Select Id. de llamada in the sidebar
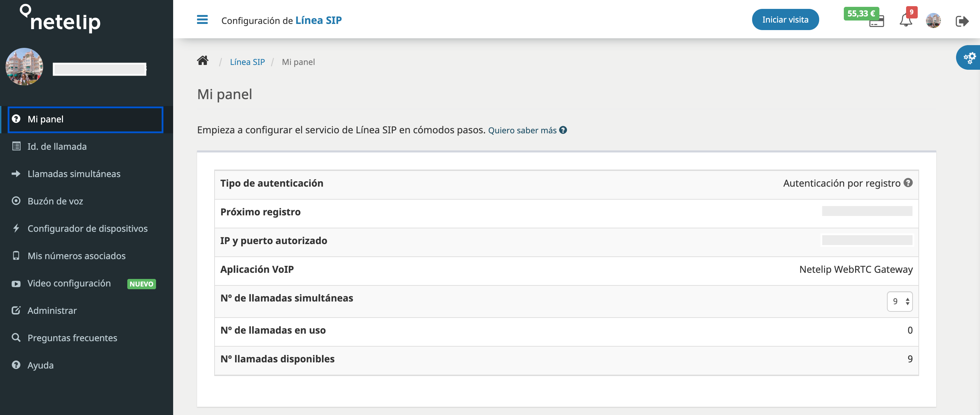 pos(57,146)
